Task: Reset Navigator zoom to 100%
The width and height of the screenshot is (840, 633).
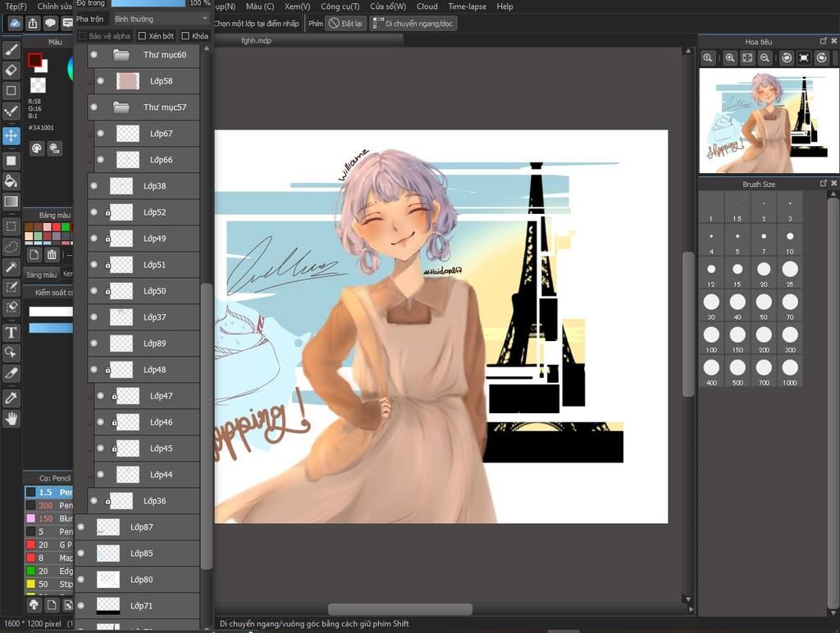Action: coord(708,58)
